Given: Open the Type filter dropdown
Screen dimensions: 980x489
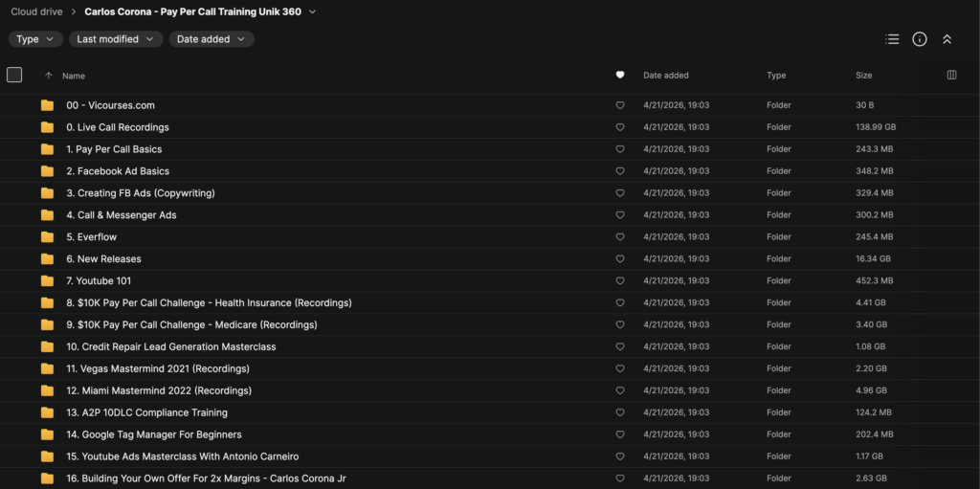Looking at the screenshot, I should (x=35, y=39).
